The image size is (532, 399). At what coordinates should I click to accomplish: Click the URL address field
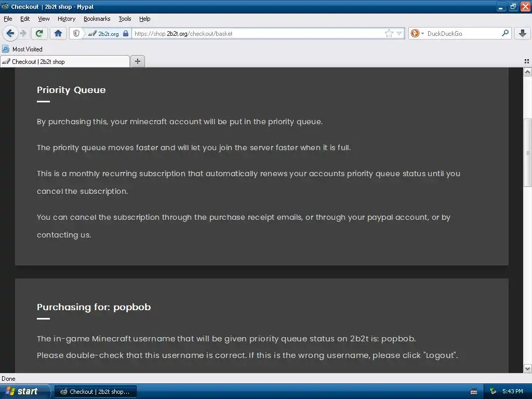[x=258, y=34]
